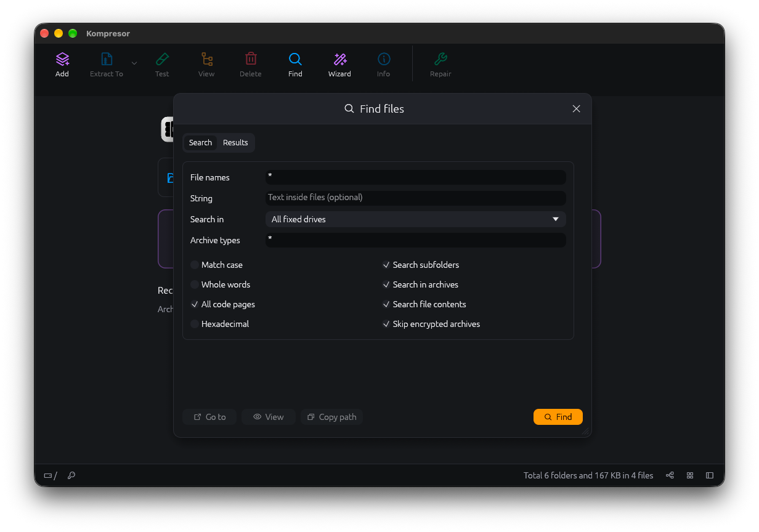Click the Find magnifier toolbar icon
This screenshot has width=759, height=532.
[295, 59]
